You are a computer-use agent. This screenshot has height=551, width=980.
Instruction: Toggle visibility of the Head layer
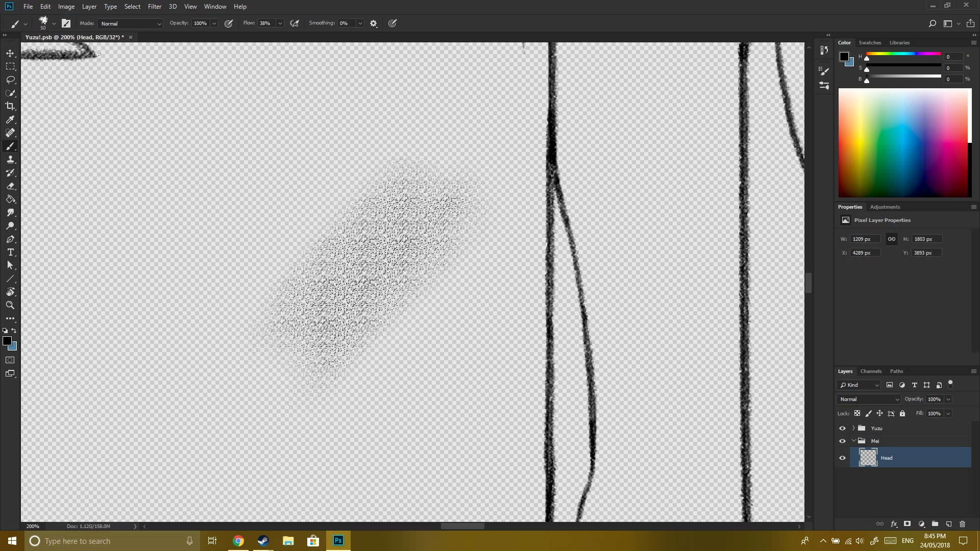(842, 458)
